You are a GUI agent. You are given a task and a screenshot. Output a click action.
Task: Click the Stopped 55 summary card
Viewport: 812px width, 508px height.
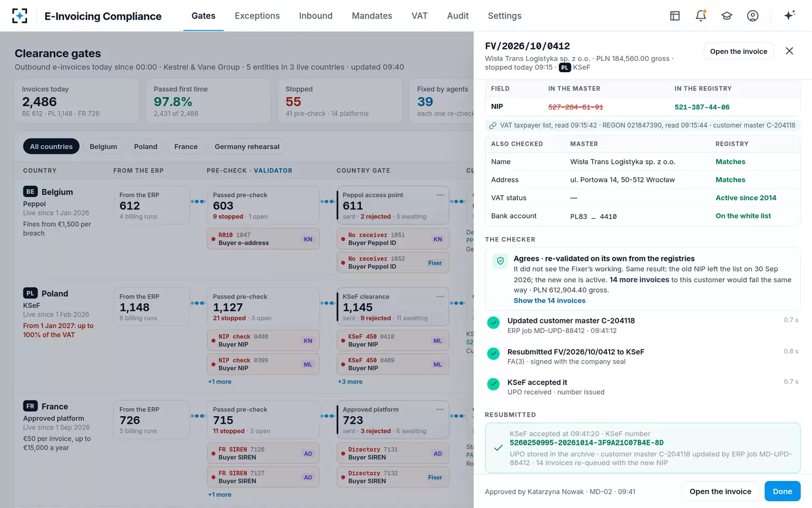pyautogui.click(x=340, y=101)
